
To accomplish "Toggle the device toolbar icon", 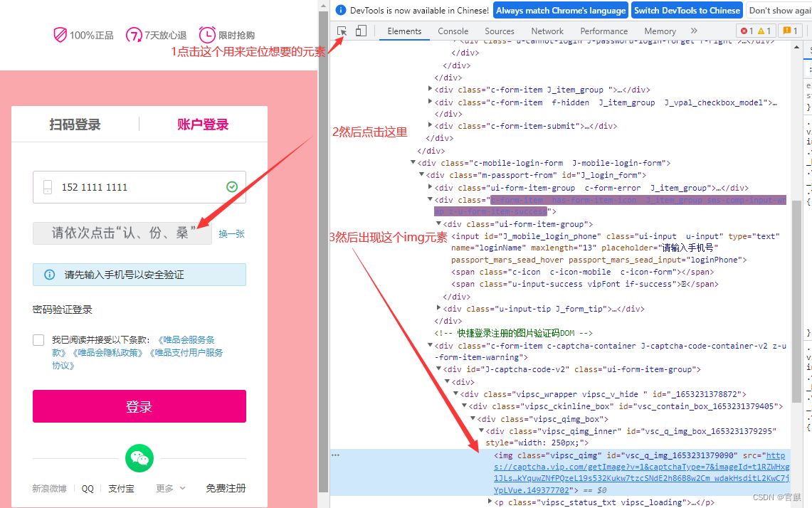I will [x=361, y=31].
